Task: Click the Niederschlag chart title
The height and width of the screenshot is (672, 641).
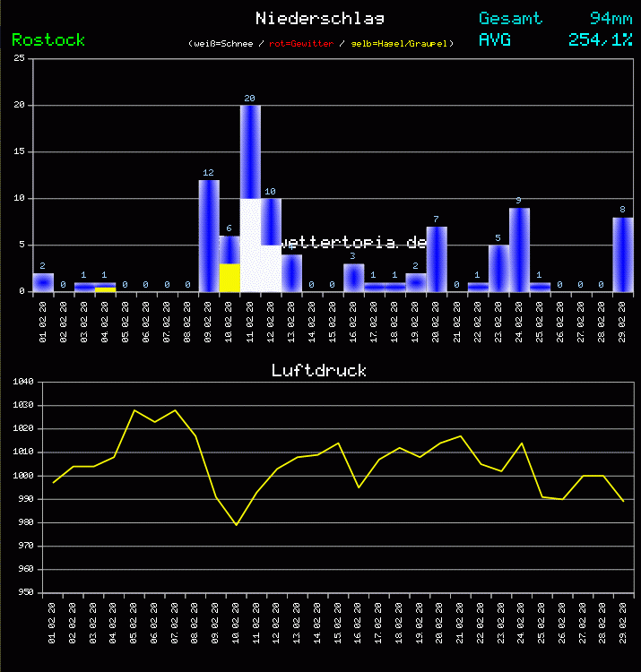Action: tap(320, 18)
